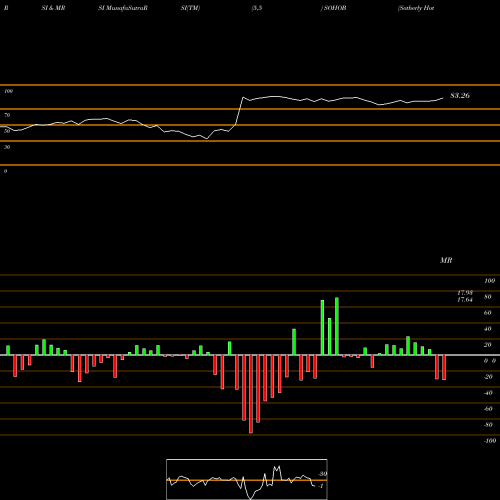Select the '30' level label on RSI axis
The image size is (500, 500).
[7, 147]
